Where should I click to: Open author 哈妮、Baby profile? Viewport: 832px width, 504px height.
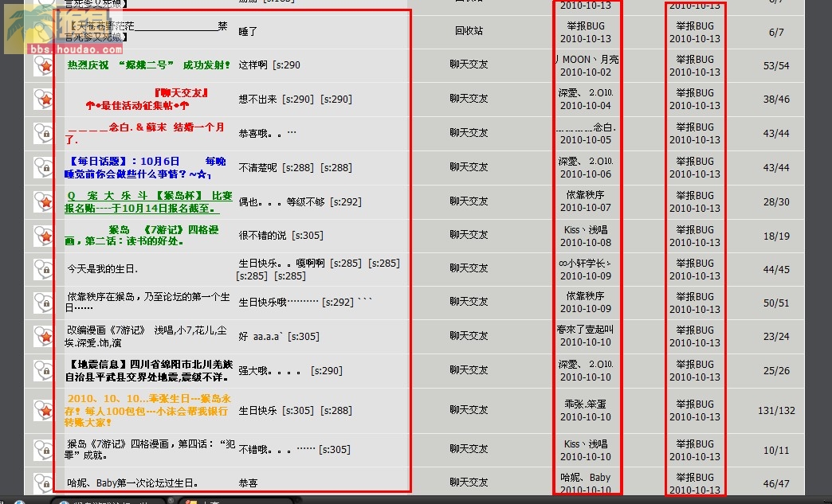(586, 478)
